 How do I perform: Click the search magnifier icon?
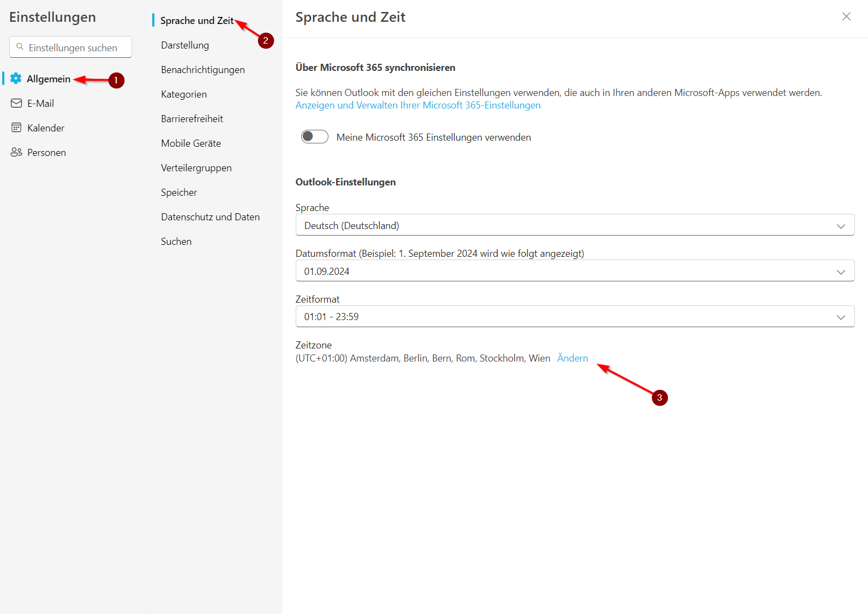[x=20, y=47]
